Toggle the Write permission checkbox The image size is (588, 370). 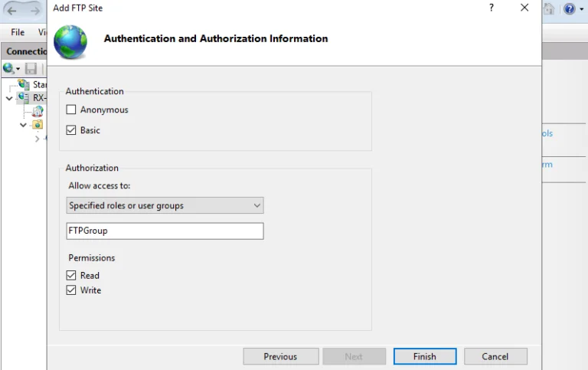coord(71,290)
